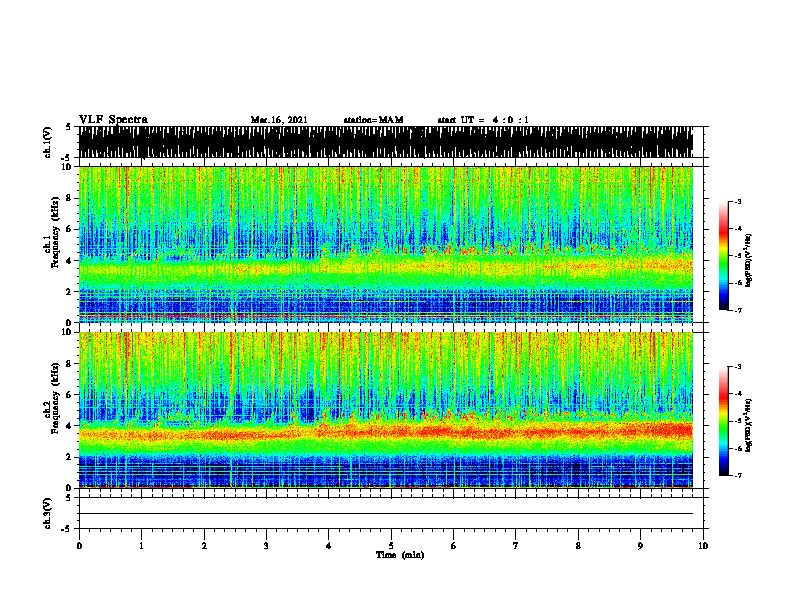Click the "9" tick on the Time axis
792x612 pixels.
click(x=640, y=546)
